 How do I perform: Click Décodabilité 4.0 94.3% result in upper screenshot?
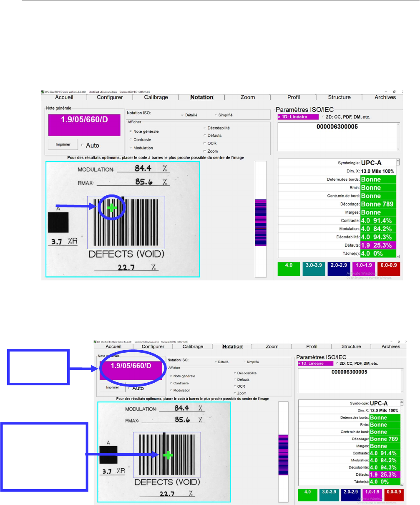377,237
